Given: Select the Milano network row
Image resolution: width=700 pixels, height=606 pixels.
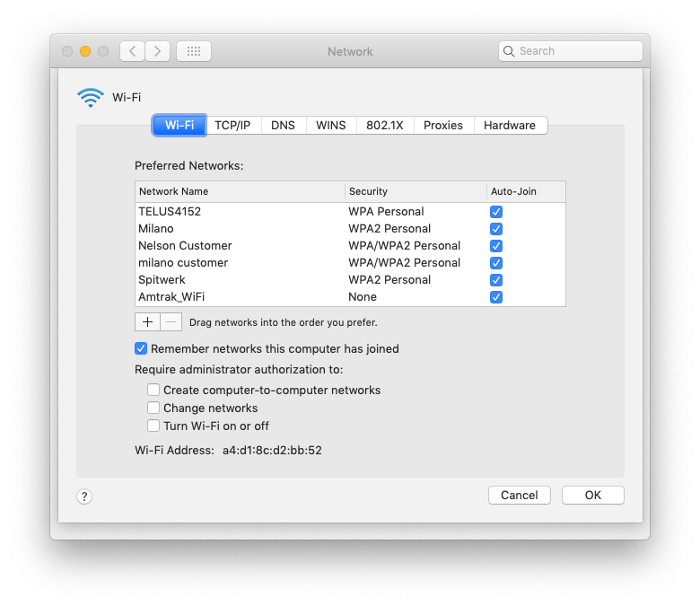Looking at the screenshot, I should click(x=350, y=229).
